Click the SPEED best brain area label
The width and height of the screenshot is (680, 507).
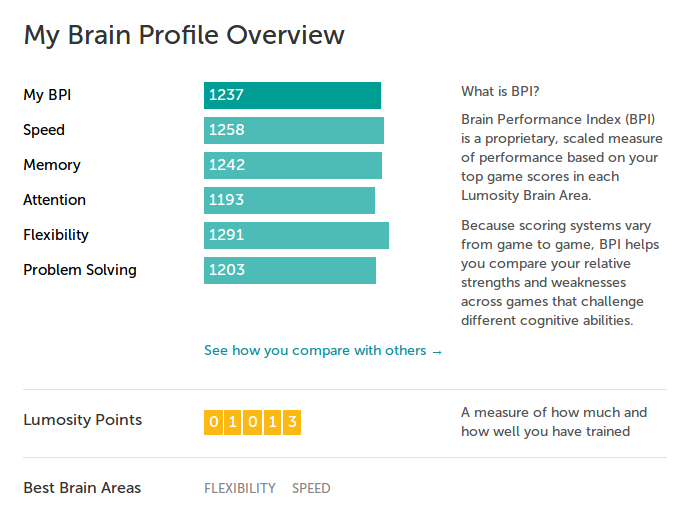tap(311, 488)
